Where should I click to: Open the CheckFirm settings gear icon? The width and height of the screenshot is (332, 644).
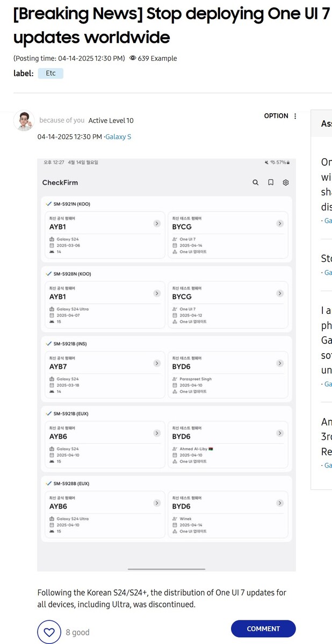coord(286,182)
